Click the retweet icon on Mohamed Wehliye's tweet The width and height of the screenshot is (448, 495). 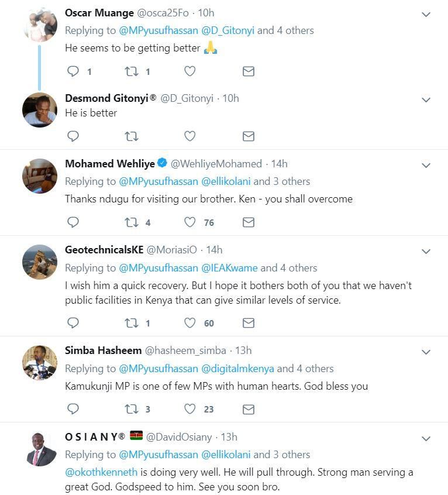[132, 222]
